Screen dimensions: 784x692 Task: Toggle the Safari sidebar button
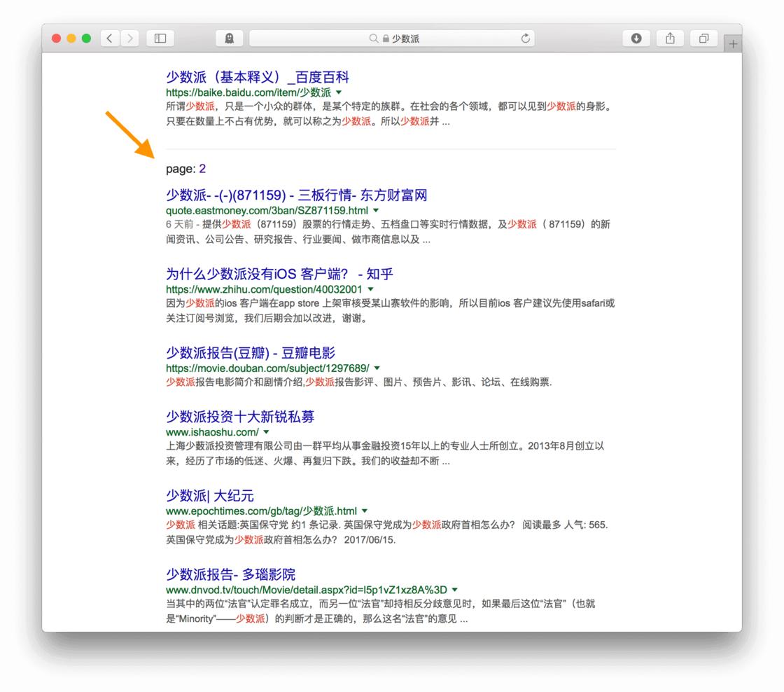160,39
